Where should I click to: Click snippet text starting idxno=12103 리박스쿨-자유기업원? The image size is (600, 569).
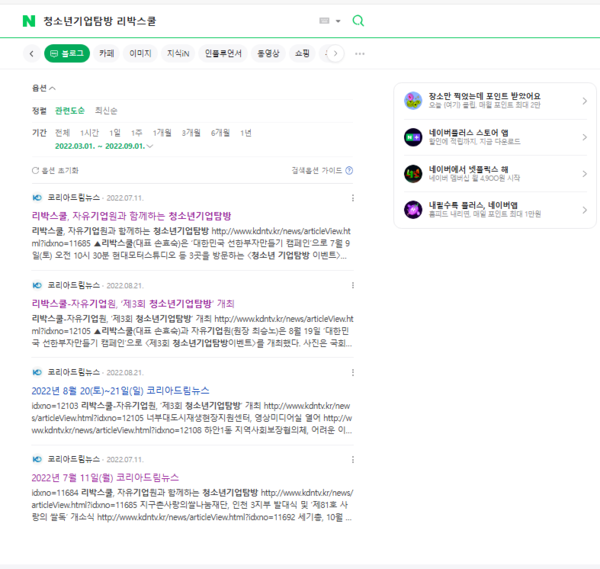[192, 418]
